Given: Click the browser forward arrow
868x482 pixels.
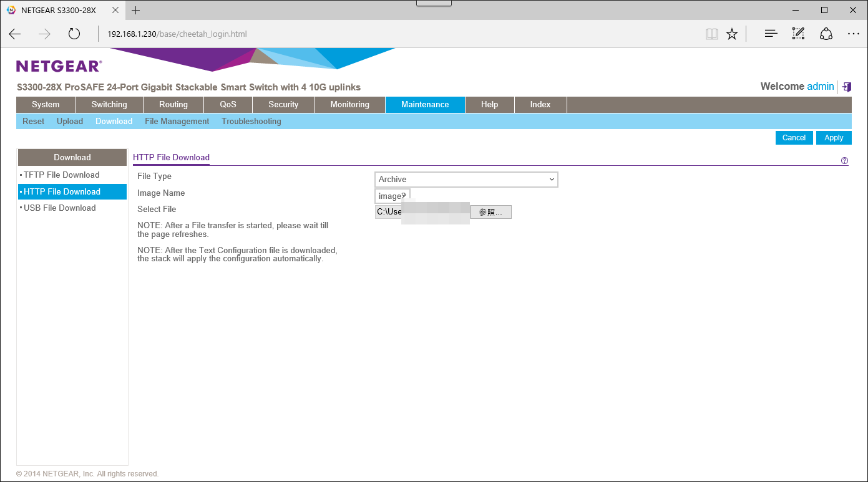Looking at the screenshot, I should (44, 34).
